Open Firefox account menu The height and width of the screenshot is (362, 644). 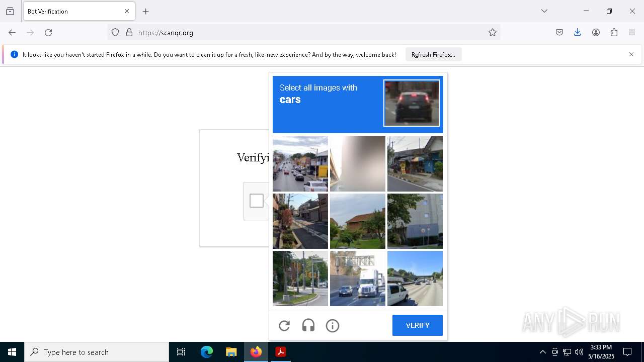[596, 33]
